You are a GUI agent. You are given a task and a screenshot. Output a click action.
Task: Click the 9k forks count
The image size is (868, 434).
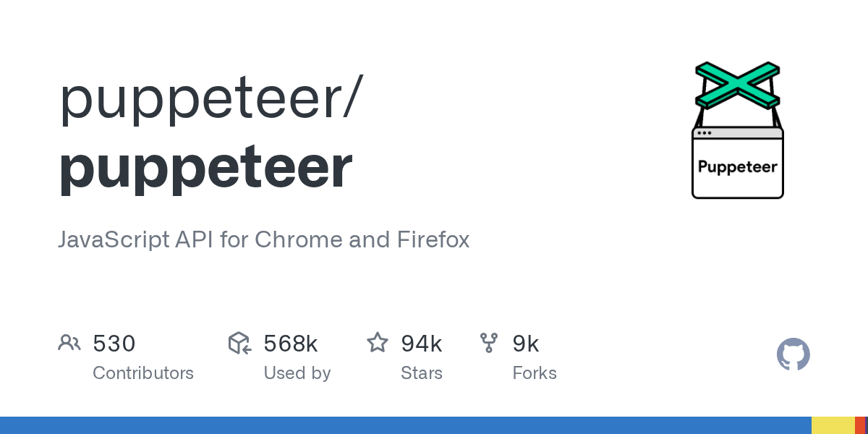[526, 344]
